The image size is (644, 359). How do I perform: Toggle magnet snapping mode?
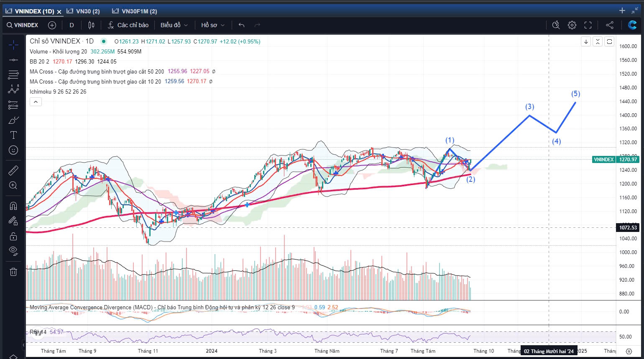13,206
